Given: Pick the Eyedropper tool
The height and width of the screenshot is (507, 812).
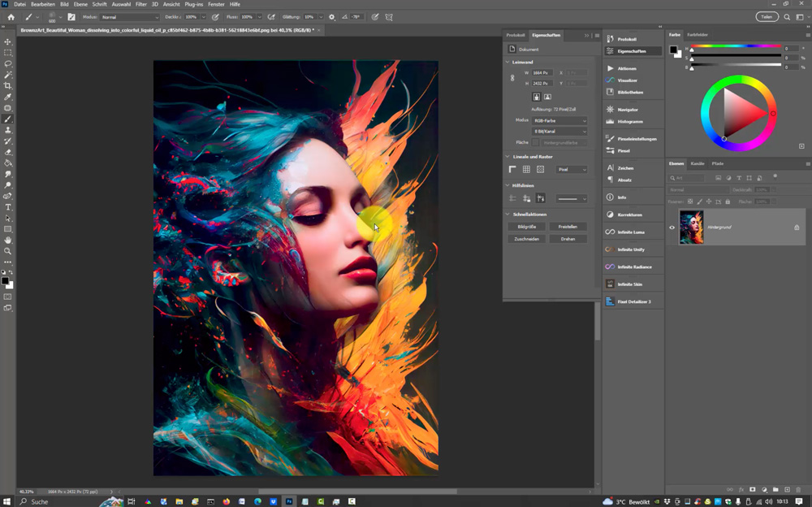Looking at the screenshot, I should 8,97.
